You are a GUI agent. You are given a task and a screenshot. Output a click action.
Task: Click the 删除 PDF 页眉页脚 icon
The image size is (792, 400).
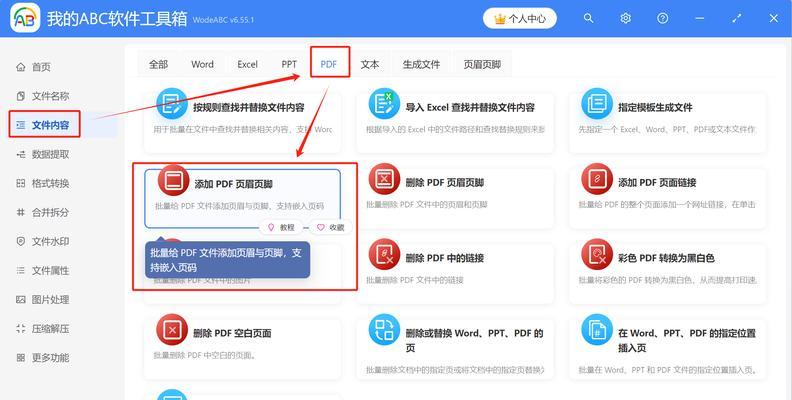pos(384,179)
